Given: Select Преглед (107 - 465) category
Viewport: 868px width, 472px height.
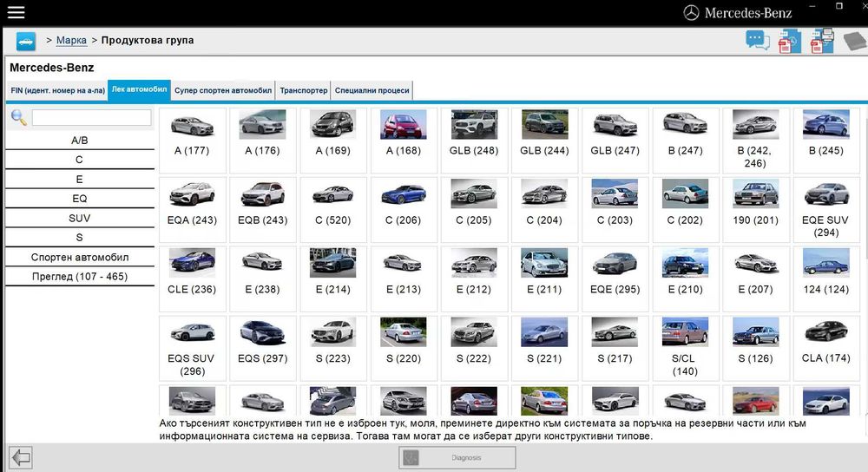Looking at the screenshot, I should [x=80, y=277].
